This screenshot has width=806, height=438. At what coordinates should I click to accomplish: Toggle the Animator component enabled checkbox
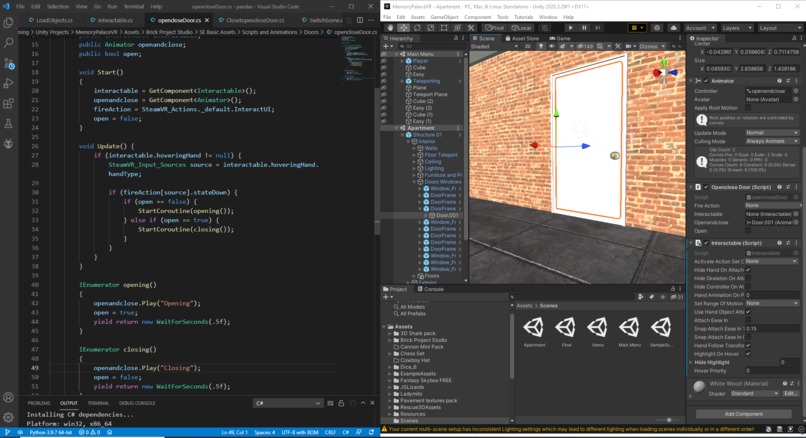point(706,81)
